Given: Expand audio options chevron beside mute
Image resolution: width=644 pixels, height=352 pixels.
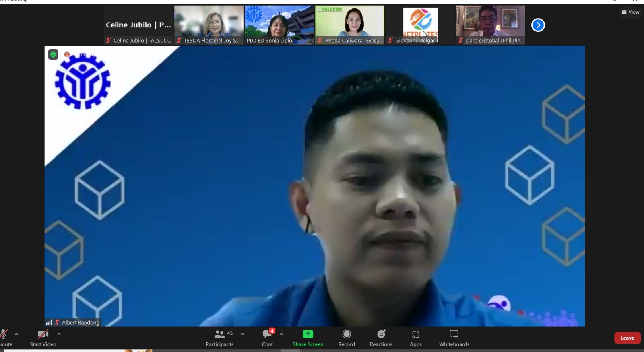Looking at the screenshot, I should tap(17, 334).
